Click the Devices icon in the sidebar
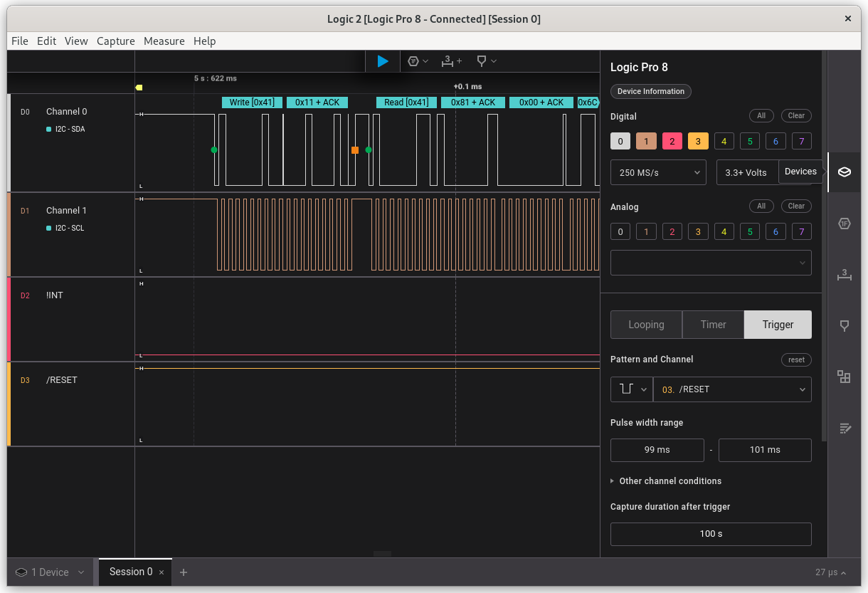Image resolution: width=868 pixels, height=593 pixels. coord(845,172)
